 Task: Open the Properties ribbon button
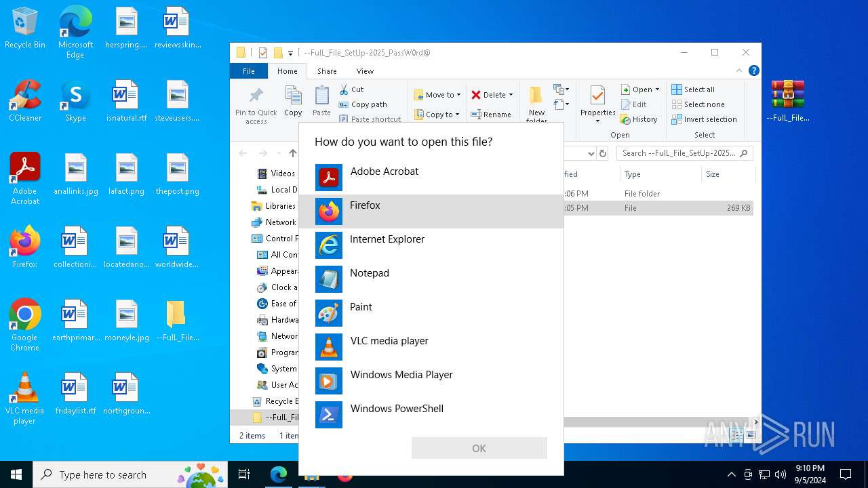tap(597, 104)
